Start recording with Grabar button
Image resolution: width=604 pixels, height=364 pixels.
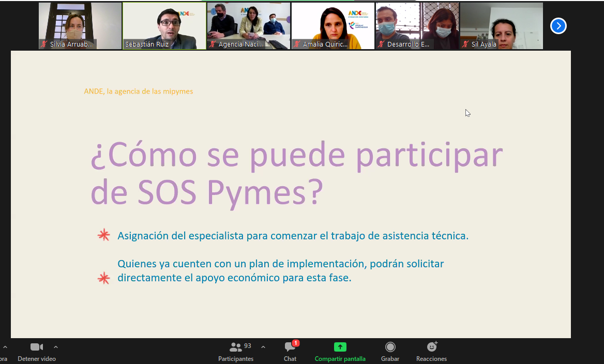[x=390, y=352]
